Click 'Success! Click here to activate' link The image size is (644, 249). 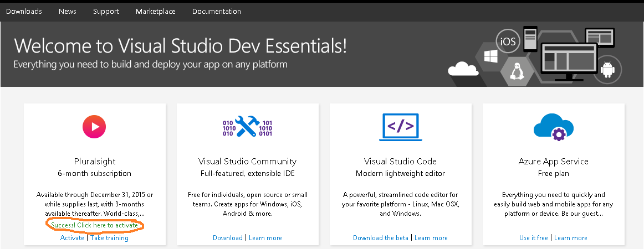click(94, 225)
